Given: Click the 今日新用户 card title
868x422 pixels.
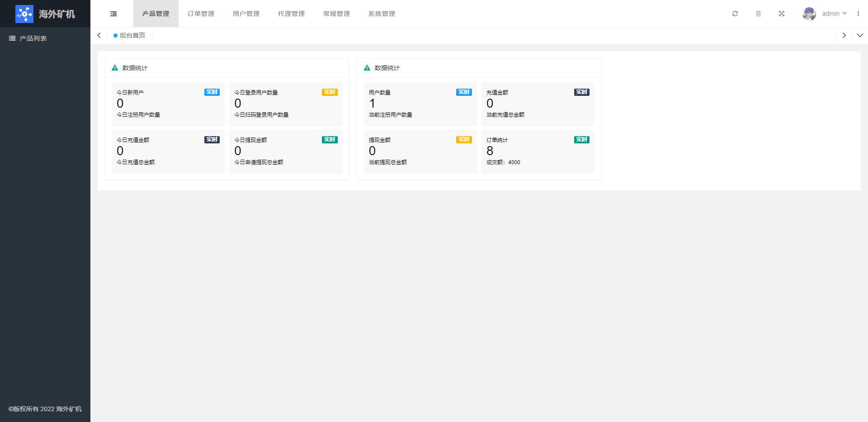Looking at the screenshot, I should click(130, 92).
